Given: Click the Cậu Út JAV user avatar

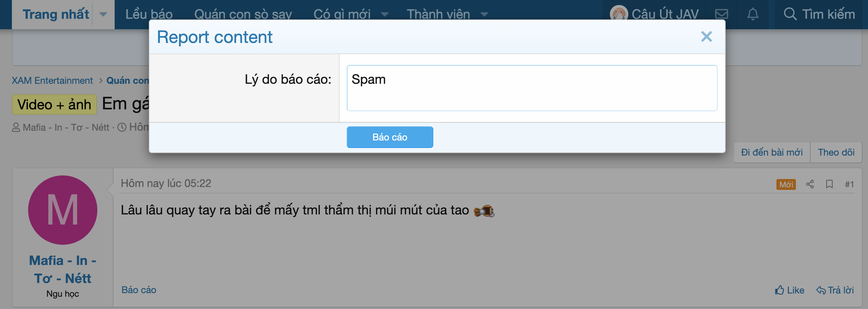Looking at the screenshot, I should pos(619,14).
